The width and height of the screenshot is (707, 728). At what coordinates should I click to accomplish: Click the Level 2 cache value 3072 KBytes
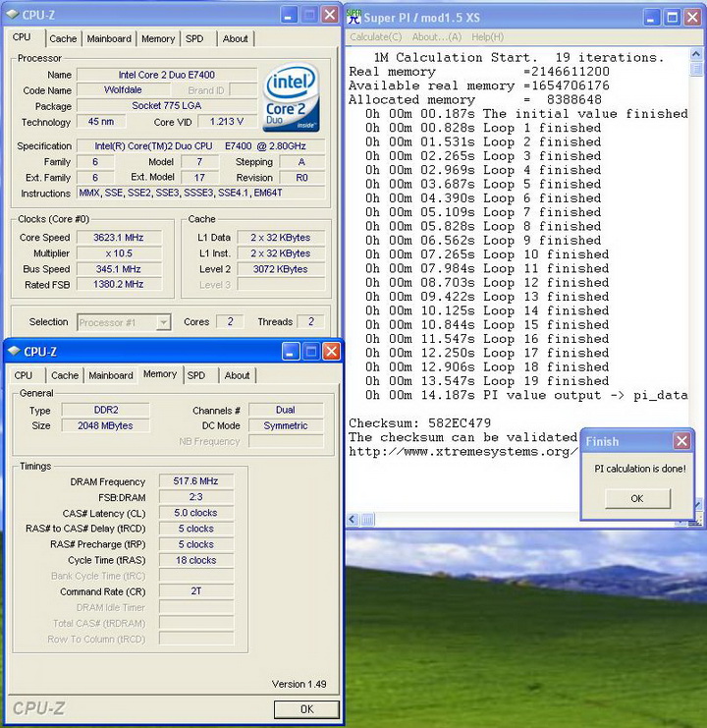(281, 269)
